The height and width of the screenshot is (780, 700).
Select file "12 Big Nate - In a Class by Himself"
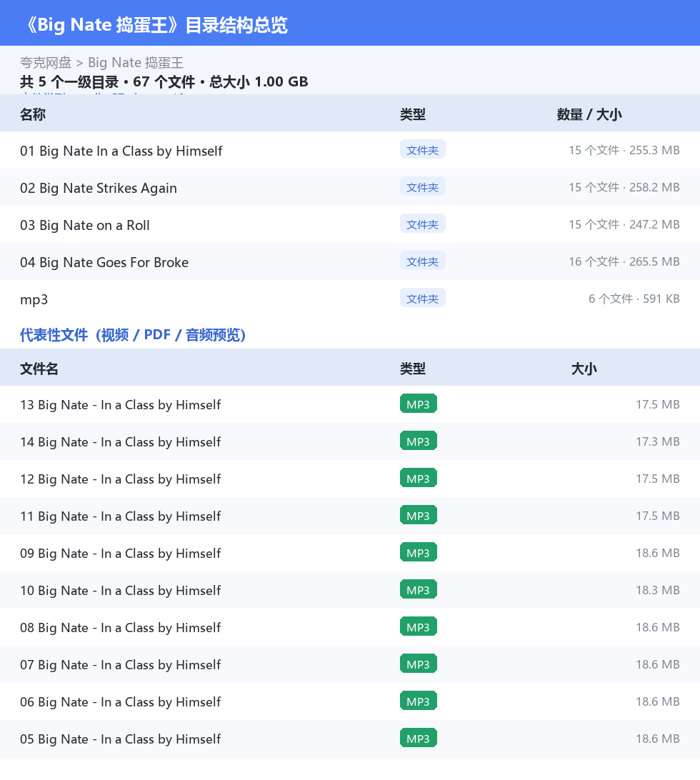(120, 479)
